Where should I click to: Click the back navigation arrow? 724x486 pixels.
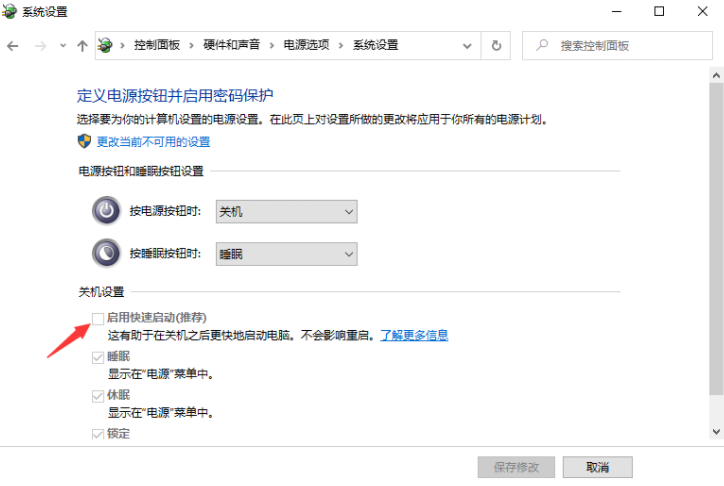click(13, 46)
